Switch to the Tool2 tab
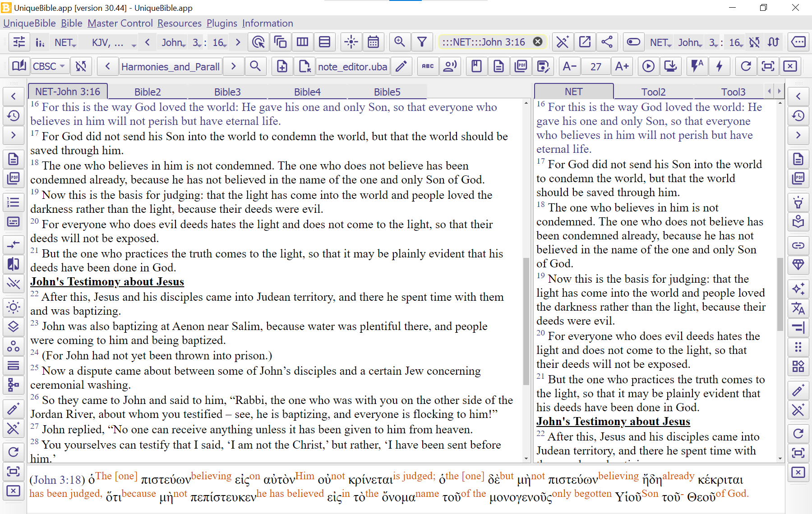Image resolution: width=812 pixels, height=514 pixels. (x=653, y=92)
